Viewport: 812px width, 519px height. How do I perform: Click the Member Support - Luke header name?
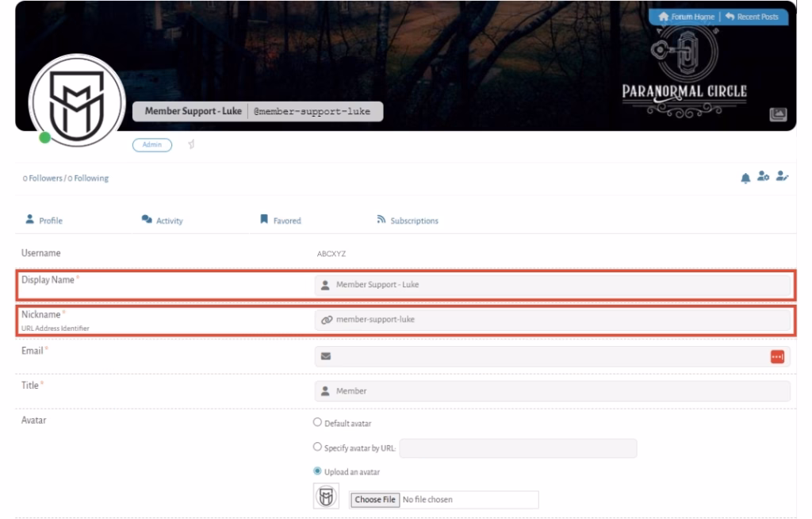point(193,111)
